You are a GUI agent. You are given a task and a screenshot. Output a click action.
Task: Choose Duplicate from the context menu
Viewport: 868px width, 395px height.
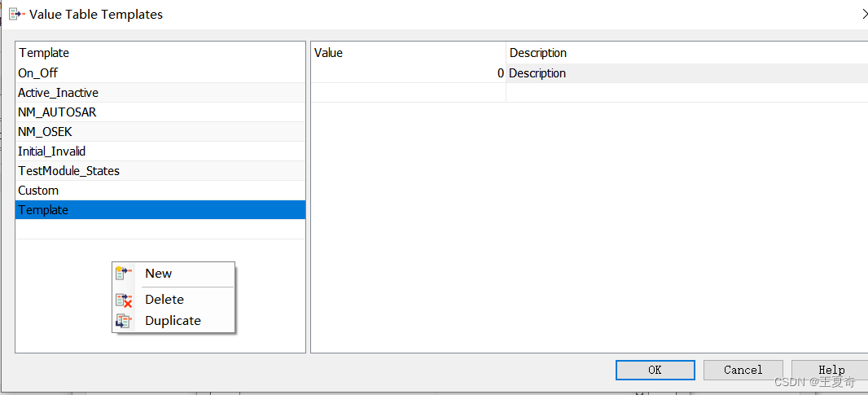click(x=173, y=321)
